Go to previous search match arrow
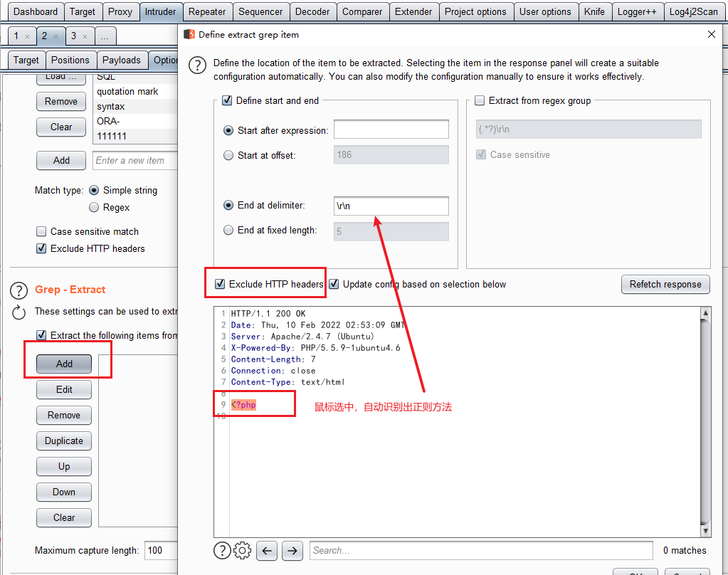 tap(266, 551)
